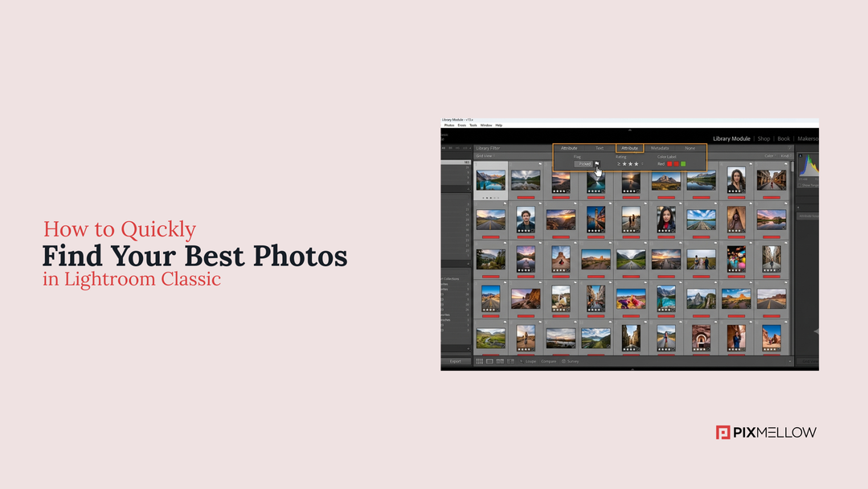Viewport: 868px width, 489px height.
Task: Click flag on the long-haired woman portrait cell
Action: (x=751, y=165)
